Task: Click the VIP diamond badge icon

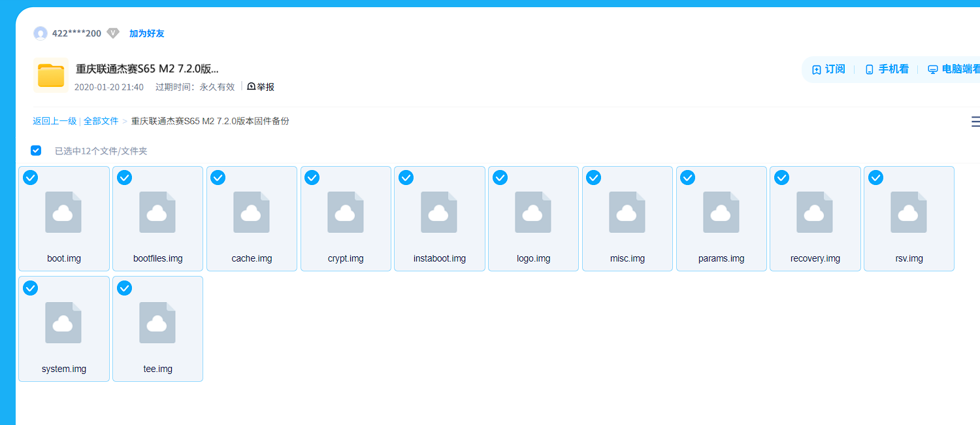Action: pyautogui.click(x=113, y=33)
